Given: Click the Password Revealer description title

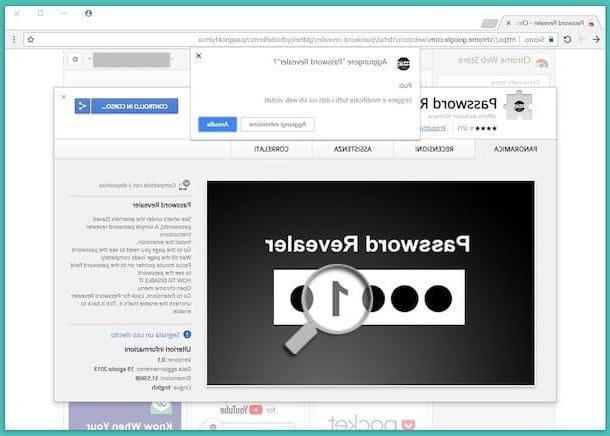Looking at the screenshot, I should tap(161, 205).
